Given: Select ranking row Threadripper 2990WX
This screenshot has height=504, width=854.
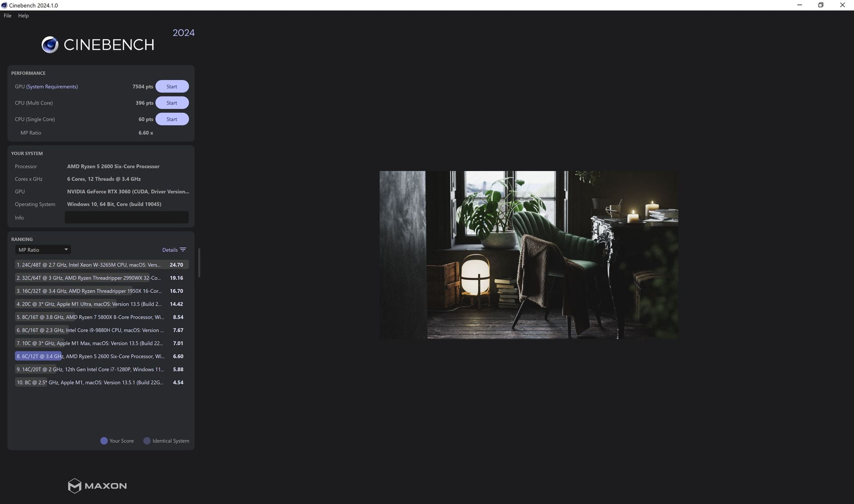Looking at the screenshot, I should point(102,278).
